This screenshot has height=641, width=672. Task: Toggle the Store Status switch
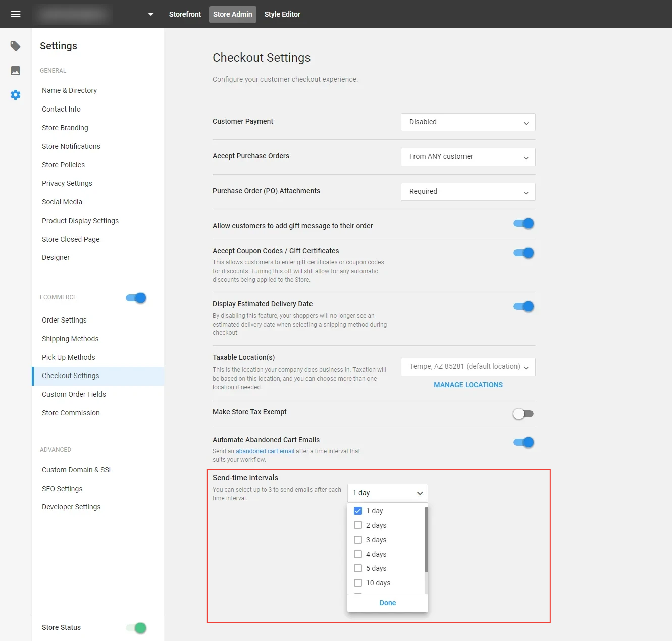(x=136, y=628)
